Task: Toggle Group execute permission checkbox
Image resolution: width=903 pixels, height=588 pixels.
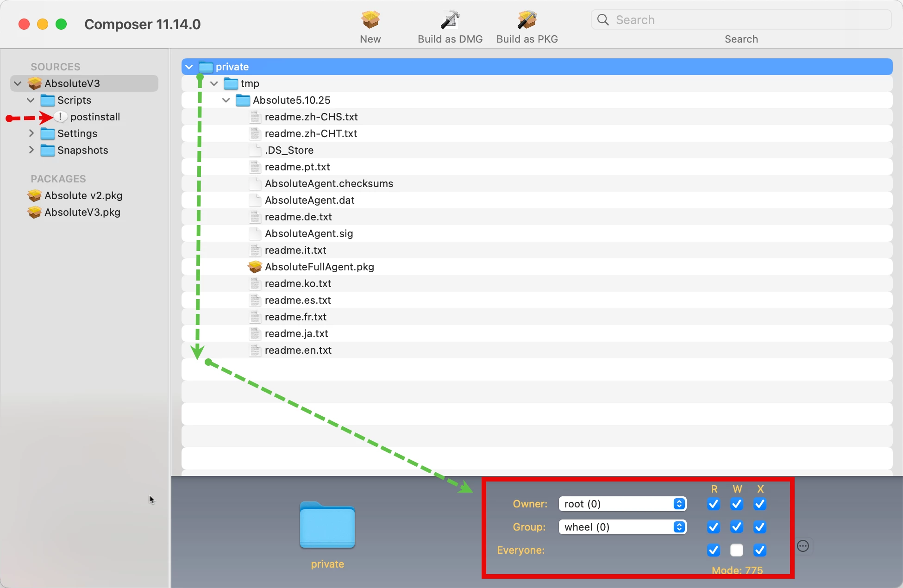Action: (x=760, y=527)
